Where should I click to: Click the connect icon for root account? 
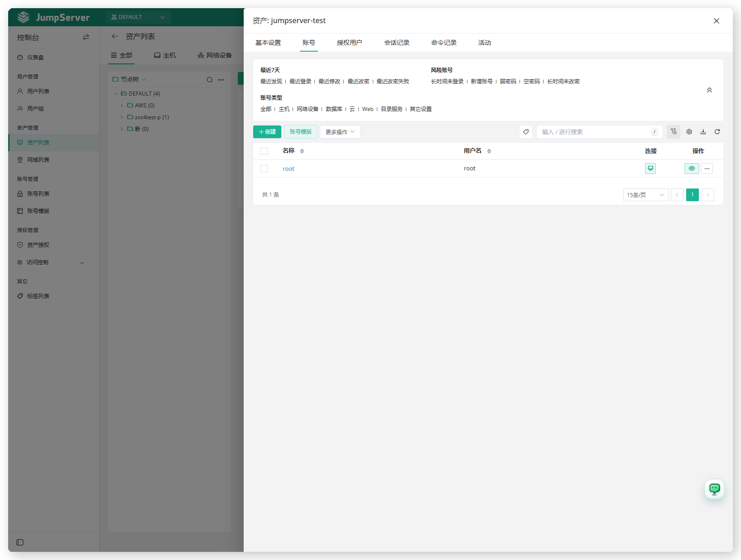[x=650, y=169]
